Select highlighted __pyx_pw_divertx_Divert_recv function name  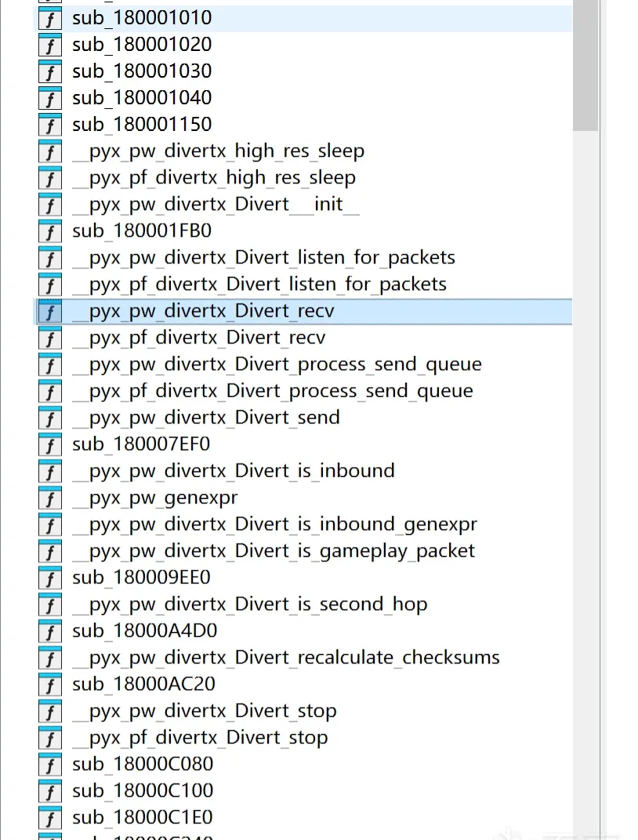(203, 311)
